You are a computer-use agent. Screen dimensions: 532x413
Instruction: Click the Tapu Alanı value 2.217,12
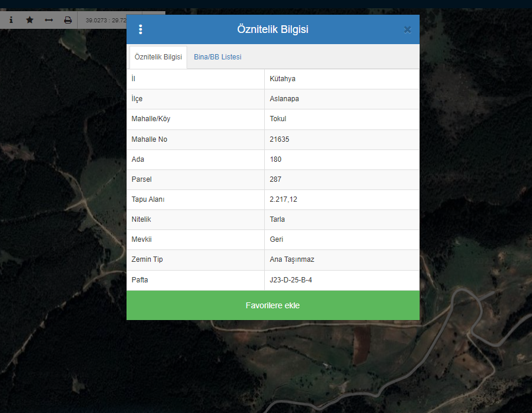pyautogui.click(x=283, y=199)
